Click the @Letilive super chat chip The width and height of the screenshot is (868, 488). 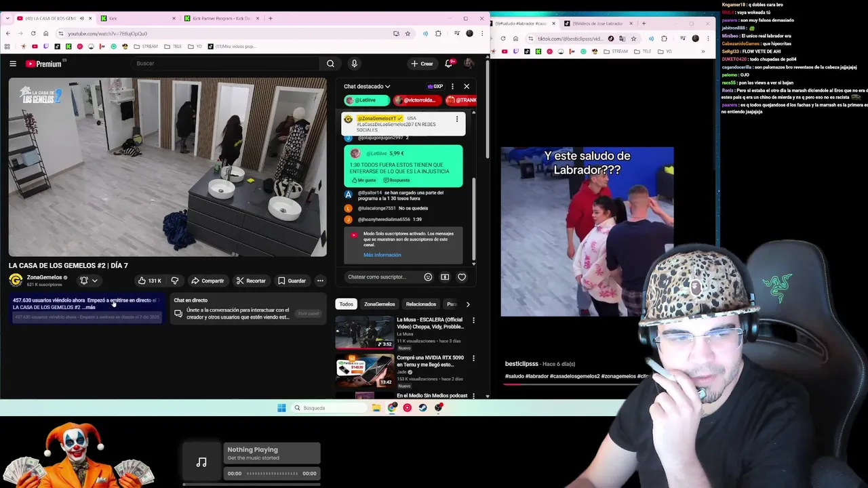click(367, 100)
